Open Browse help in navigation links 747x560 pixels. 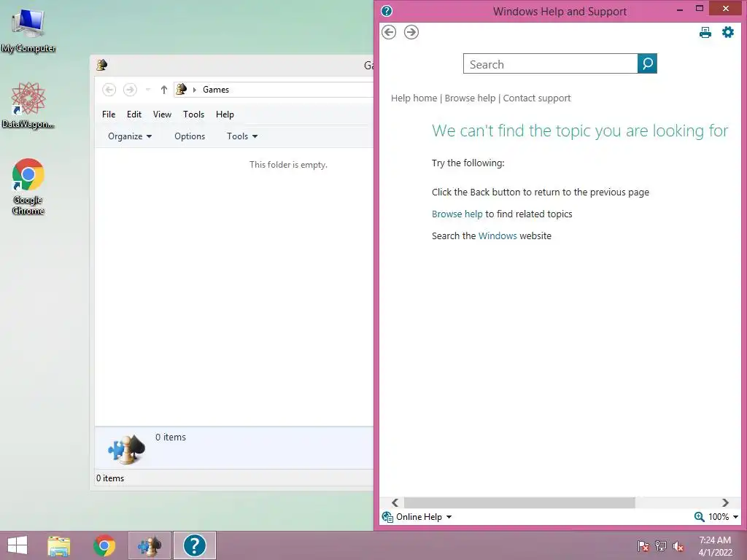click(470, 98)
